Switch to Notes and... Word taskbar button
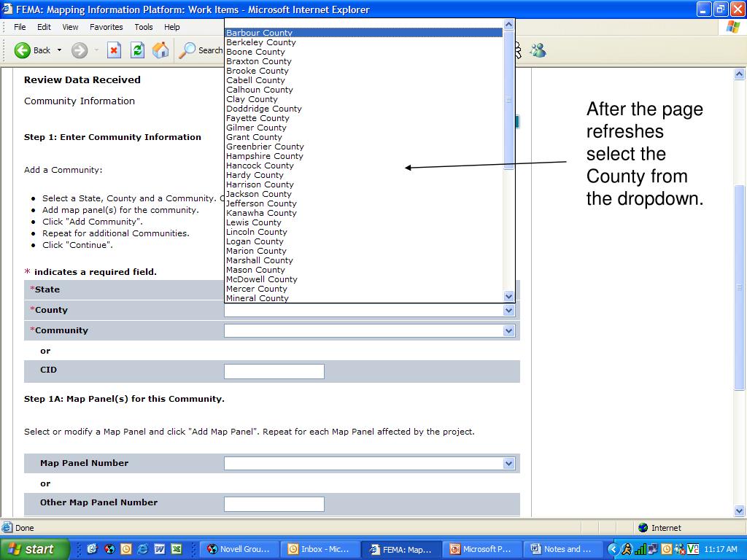 [562, 549]
